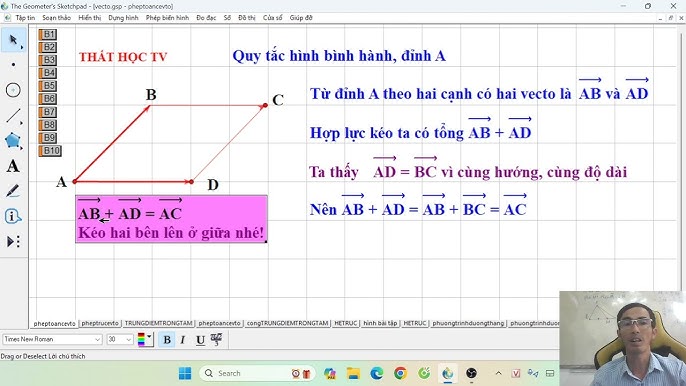686x386 pixels.
Task: Select the Marker pen tool
Action: tap(14, 191)
